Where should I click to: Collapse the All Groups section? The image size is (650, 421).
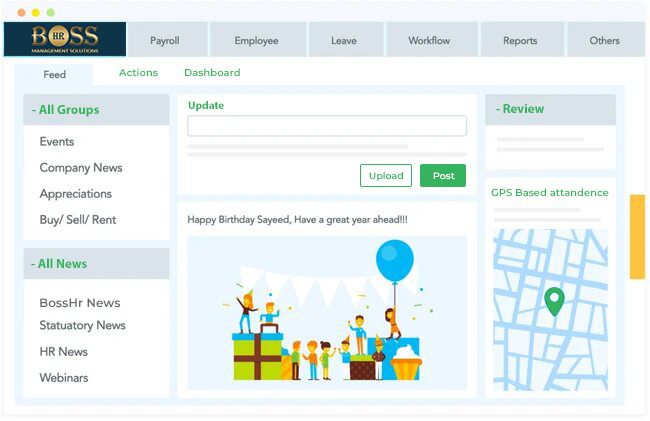pos(96,110)
